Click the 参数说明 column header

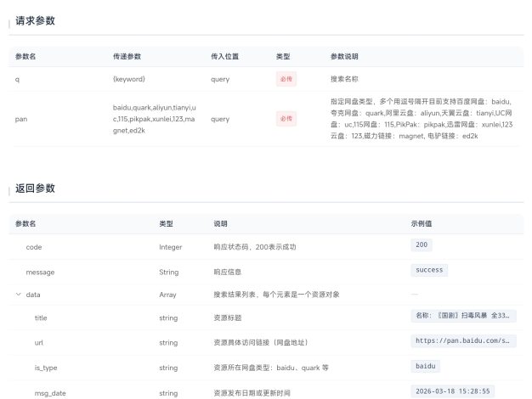344,57
